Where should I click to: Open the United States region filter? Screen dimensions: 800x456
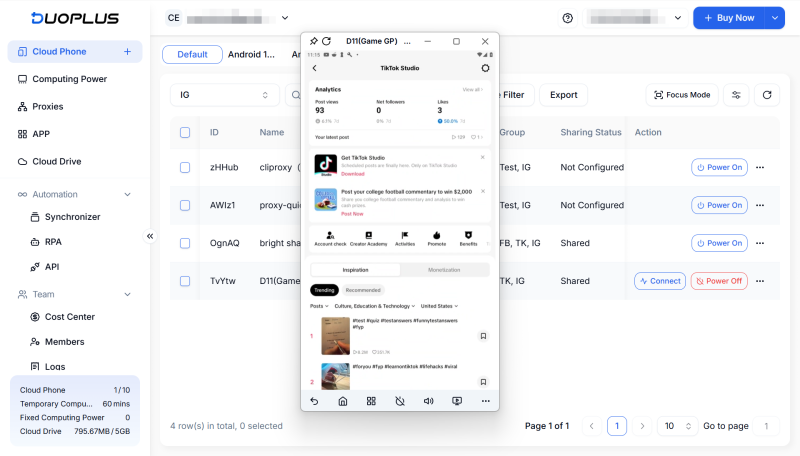click(x=439, y=306)
